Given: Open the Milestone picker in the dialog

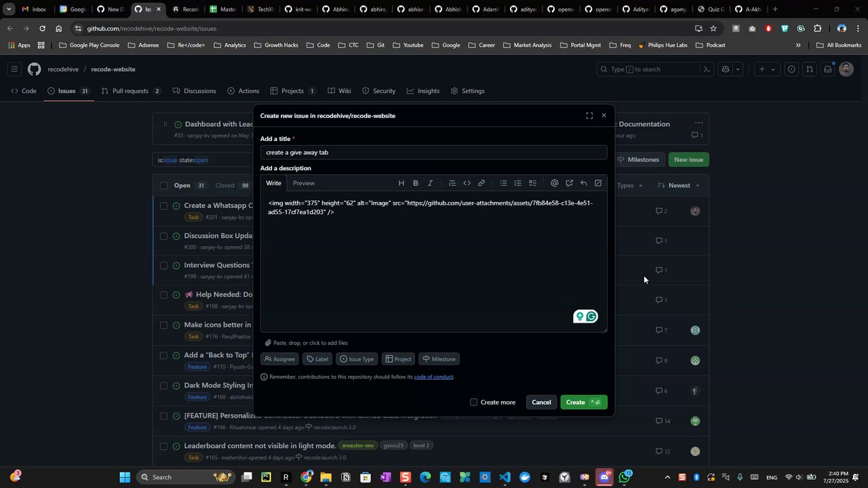Looking at the screenshot, I should [439, 359].
